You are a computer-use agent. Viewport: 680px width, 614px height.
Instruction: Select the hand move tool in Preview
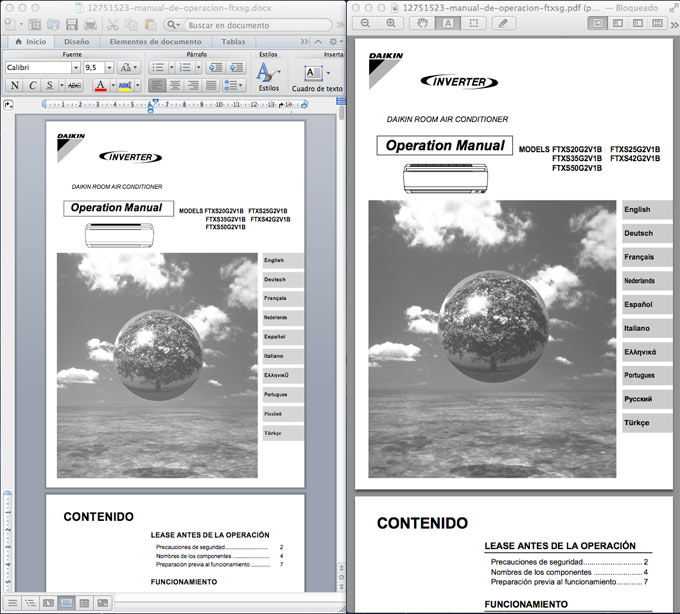(x=422, y=23)
